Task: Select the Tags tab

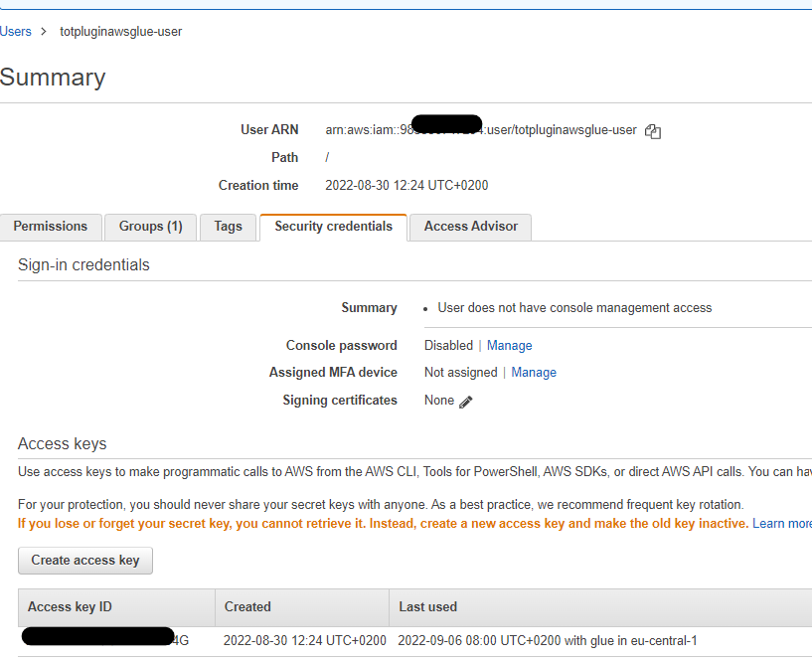Action: [x=228, y=227]
